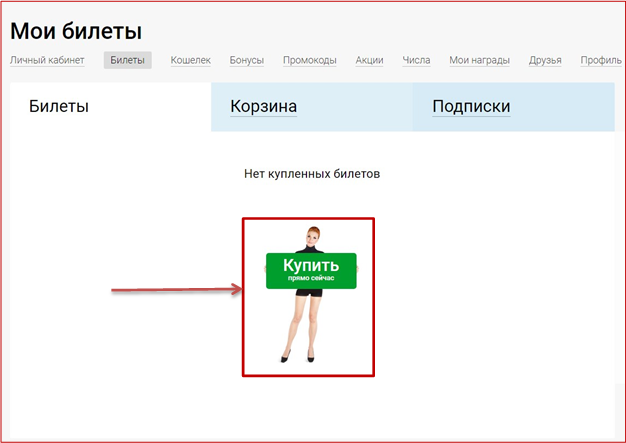Open the Личный кабинет link
Screen dimensions: 626x443
[47, 60]
